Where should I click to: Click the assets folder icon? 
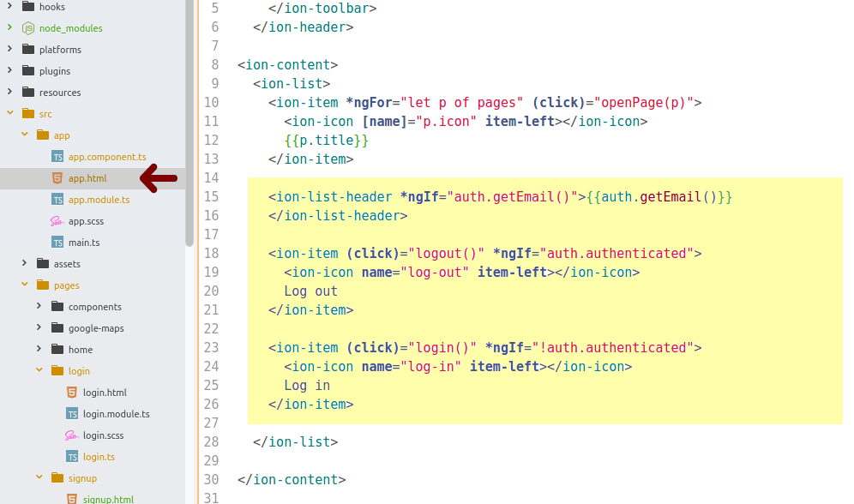coord(43,263)
